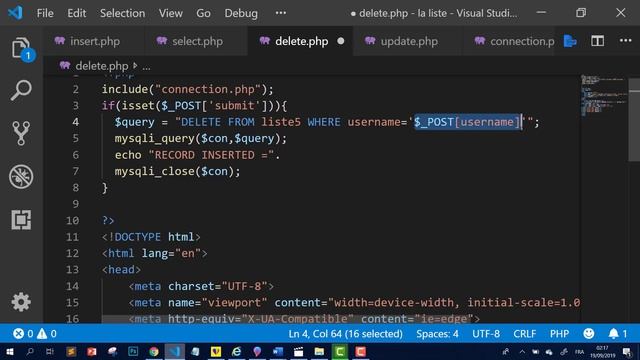
Task: Open Google Chrome from taskbar
Action: [154, 351]
